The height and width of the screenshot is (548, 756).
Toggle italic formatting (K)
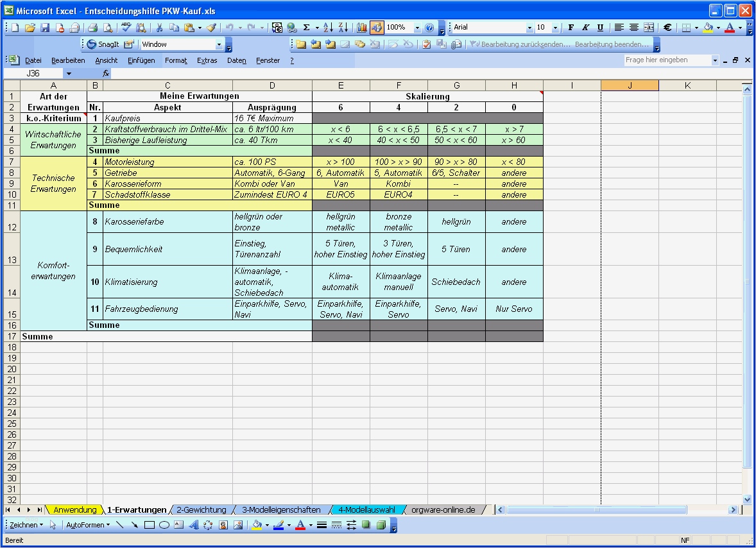[x=585, y=28]
